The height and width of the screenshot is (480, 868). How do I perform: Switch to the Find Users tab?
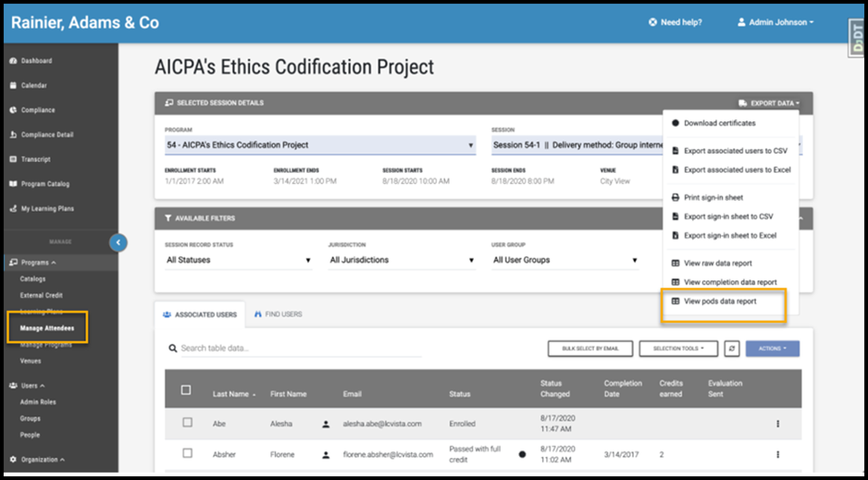(x=278, y=314)
